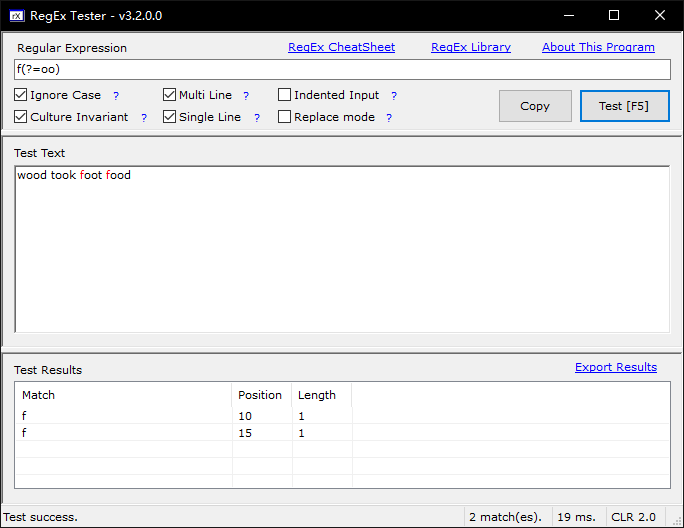Disable the Multi Line option
Screen dimensions: 684x528
(170, 95)
